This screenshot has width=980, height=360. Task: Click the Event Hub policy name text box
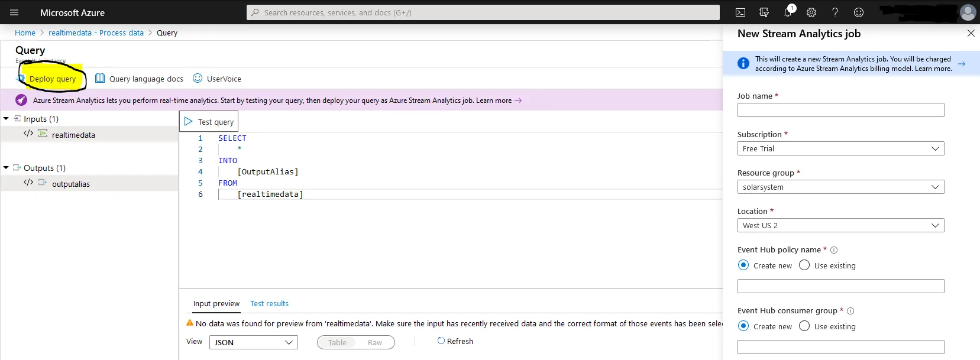click(840, 286)
